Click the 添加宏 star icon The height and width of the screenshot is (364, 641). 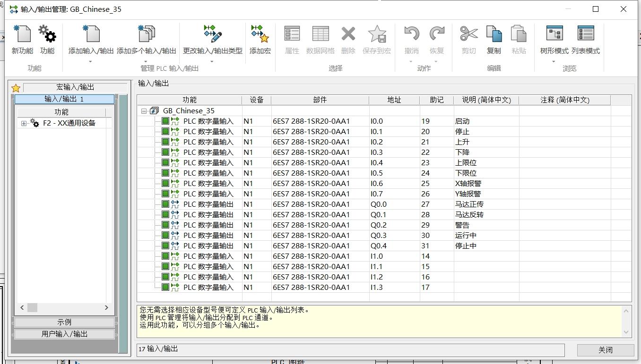[260, 34]
